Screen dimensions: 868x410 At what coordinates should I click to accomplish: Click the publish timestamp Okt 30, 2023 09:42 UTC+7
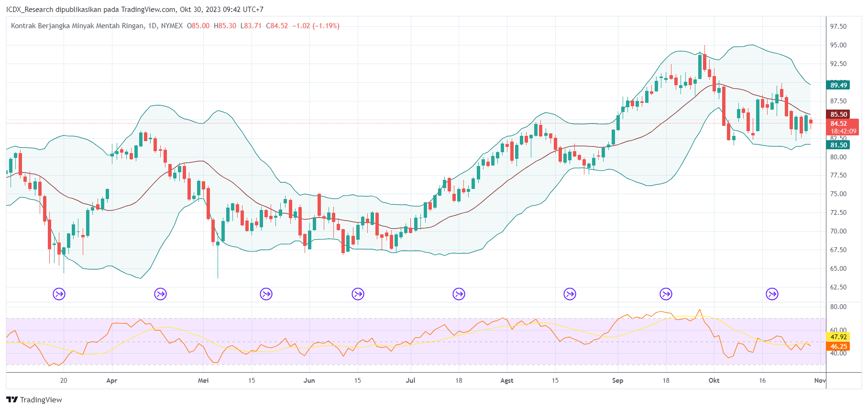(x=221, y=10)
